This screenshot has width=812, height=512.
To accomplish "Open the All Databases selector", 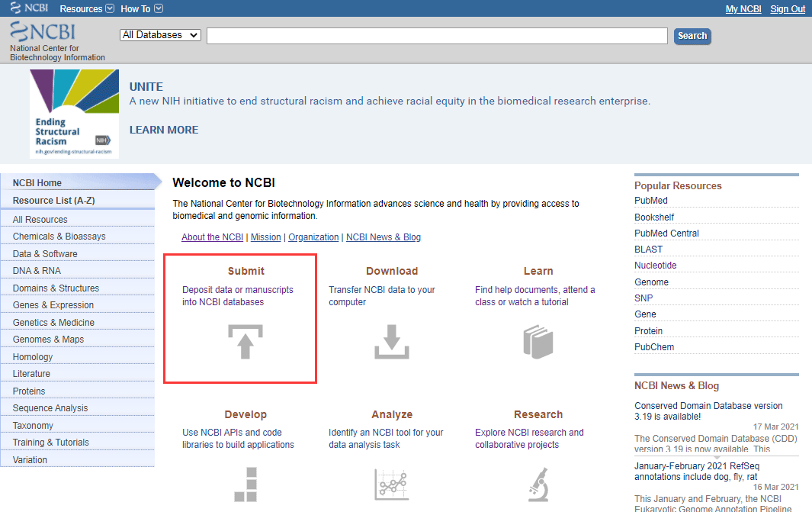I will click(161, 35).
